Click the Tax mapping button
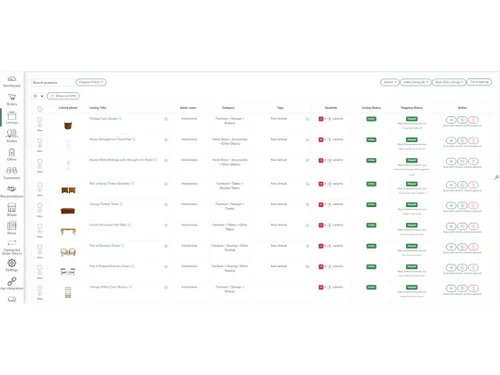500x375 pixels. [x=479, y=82]
